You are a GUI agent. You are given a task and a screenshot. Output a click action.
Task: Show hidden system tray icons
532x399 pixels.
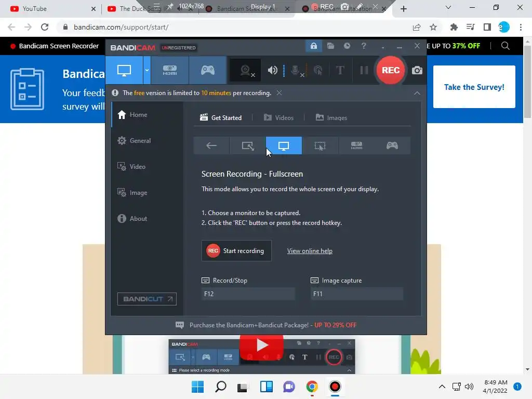[x=442, y=387]
